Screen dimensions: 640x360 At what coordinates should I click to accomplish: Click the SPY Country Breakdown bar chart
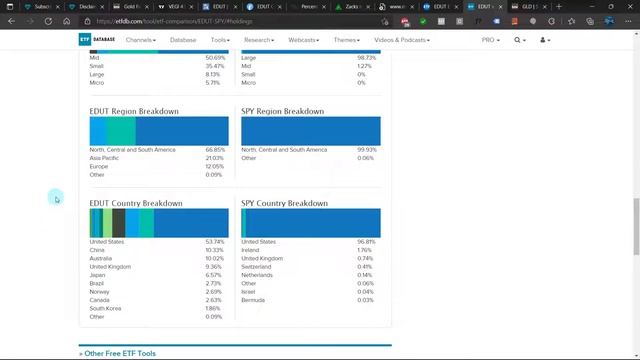click(x=311, y=223)
